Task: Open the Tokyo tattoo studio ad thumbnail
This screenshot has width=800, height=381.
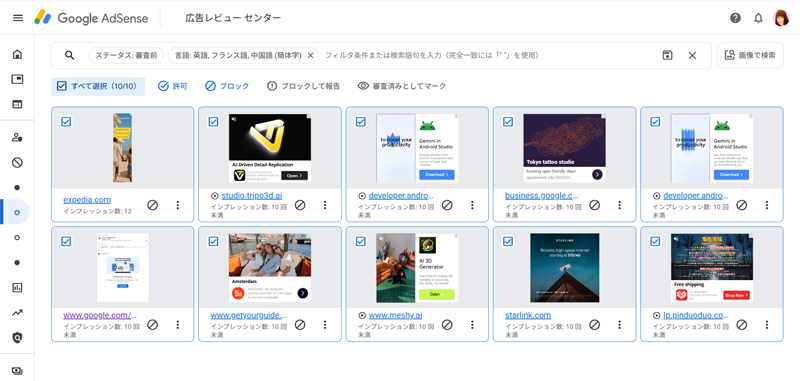Action: point(564,148)
